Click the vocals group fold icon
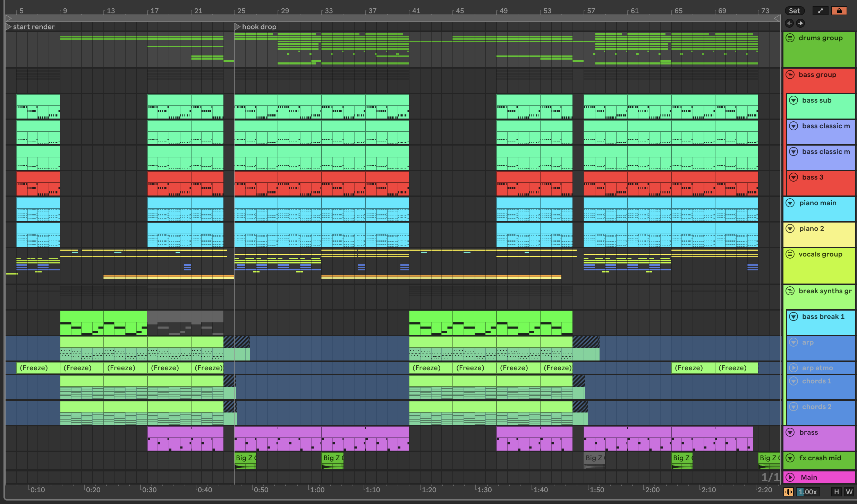Viewport: 857px width, 504px height. click(790, 254)
